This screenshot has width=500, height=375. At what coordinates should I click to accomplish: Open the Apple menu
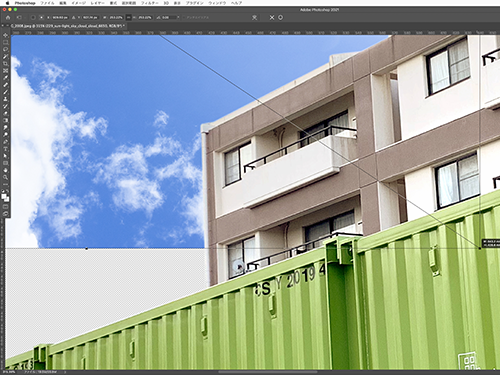pyautogui.click(x=7, y=3)
